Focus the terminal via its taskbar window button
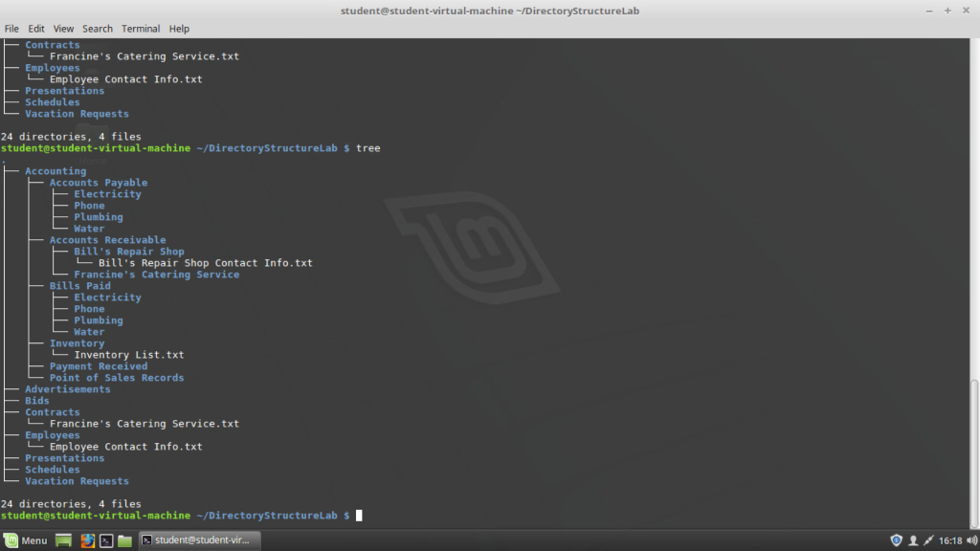The height and width of the screenshot is (551, 980). click(199, 540)
